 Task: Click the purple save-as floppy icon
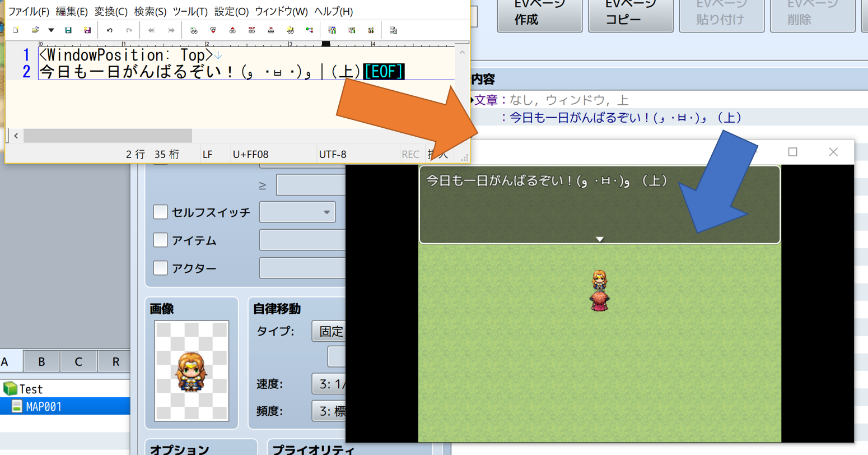[x=87, y=30]
